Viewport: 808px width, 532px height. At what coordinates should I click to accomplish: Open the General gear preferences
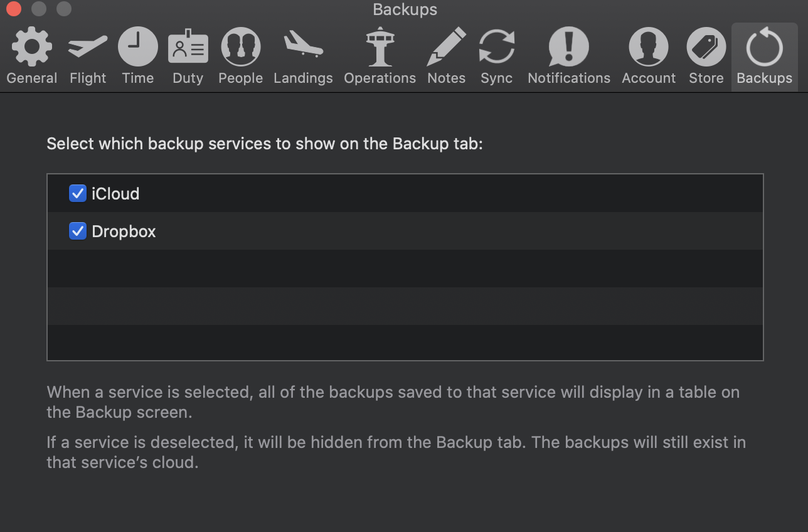(32, 47)
